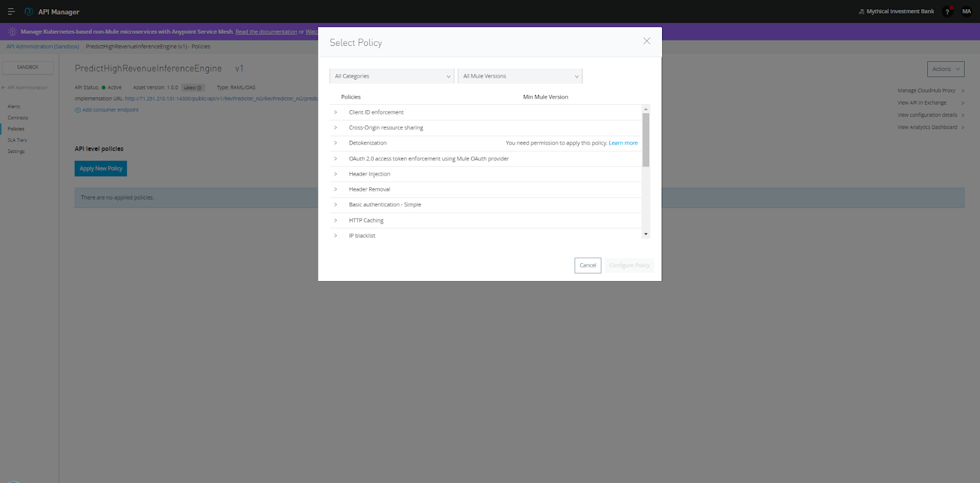Screen dimensions: 980x483
Task: Expand the Client ID enforcement row
Action: point(336,112)
